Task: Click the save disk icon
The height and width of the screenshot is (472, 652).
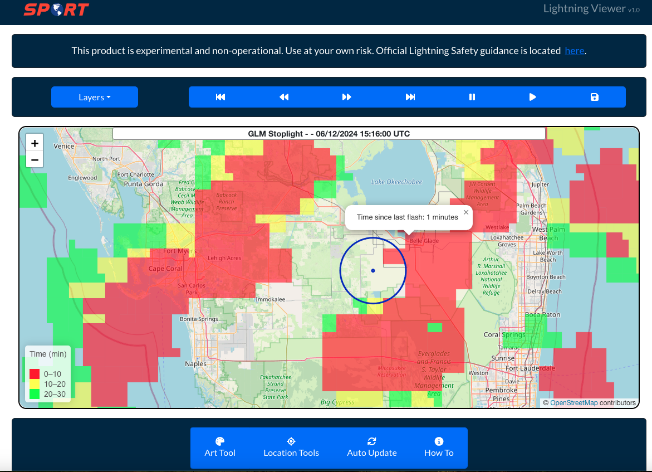Action: click(x=595, y=97)
